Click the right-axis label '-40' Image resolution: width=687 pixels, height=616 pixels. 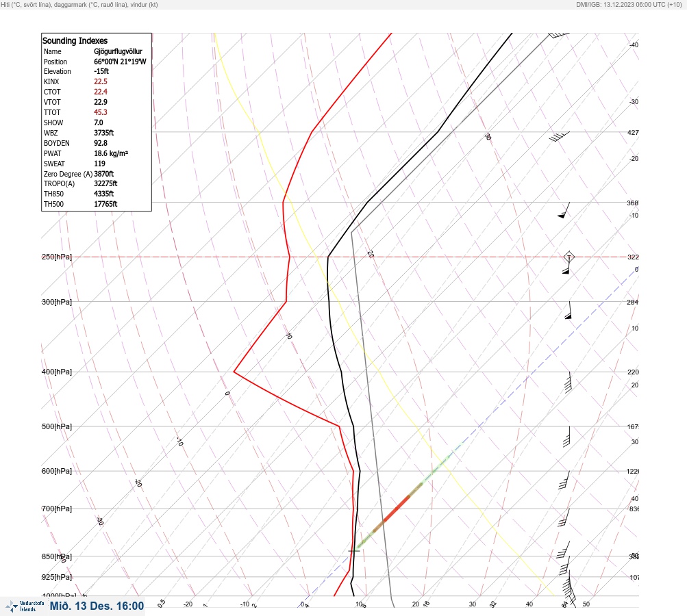click(634, 44)
